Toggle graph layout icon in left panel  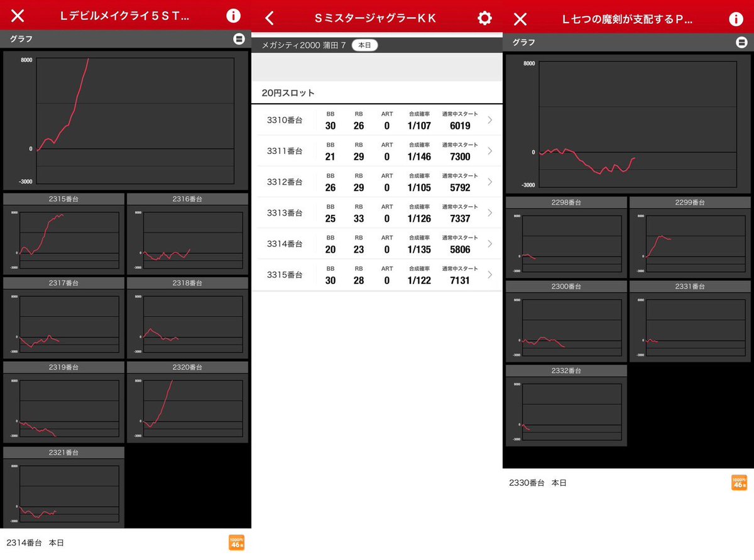[x=239, y=39]
